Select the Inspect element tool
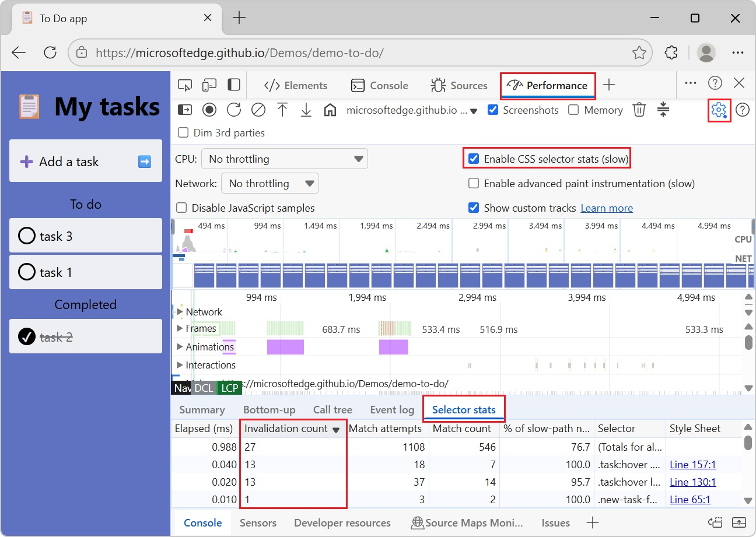This screenshot has height=537, width=756. coord(185,85)
